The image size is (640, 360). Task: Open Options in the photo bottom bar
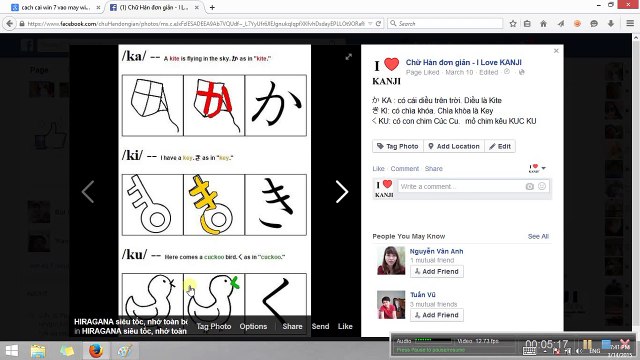[x=253, y=327]
